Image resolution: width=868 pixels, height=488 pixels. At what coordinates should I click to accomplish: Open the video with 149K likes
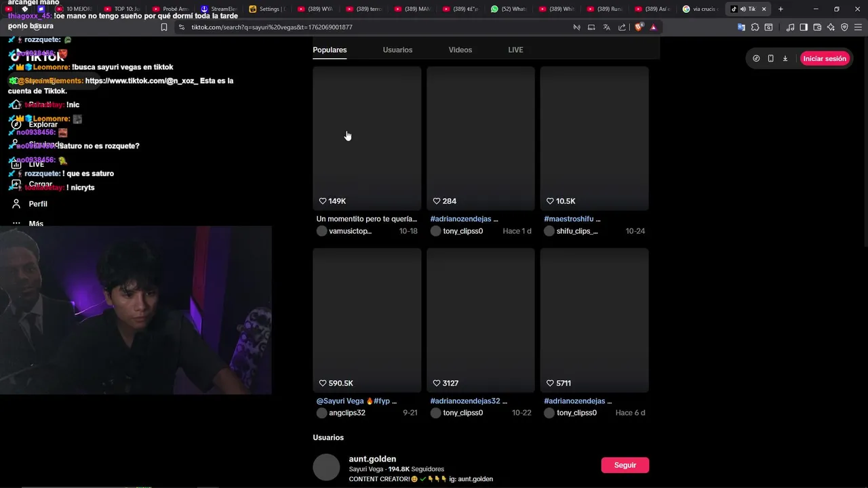367,138
